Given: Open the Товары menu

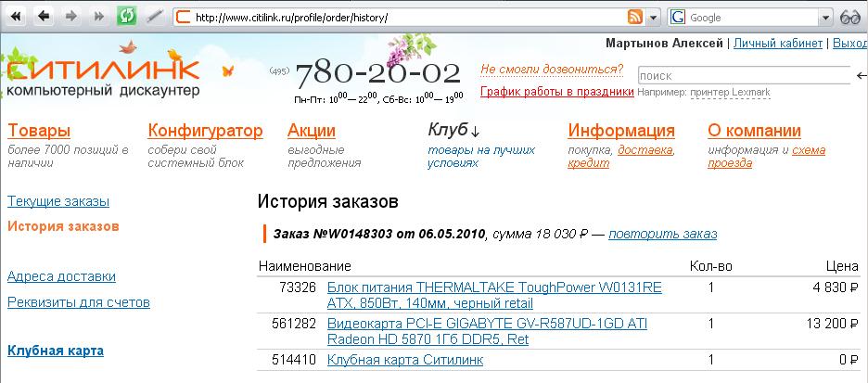Looking at the screenshot, I should click(x=39, y=131).
